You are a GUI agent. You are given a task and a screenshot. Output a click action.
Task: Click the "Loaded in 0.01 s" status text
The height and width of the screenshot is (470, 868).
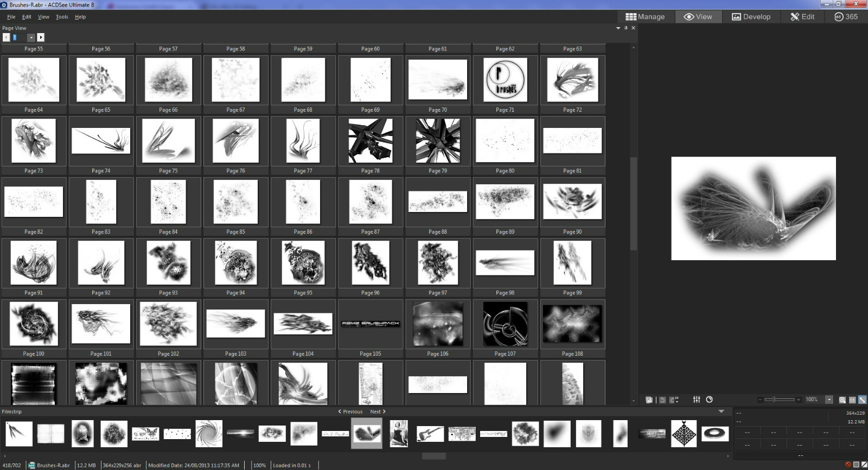(x=292, y=465)
